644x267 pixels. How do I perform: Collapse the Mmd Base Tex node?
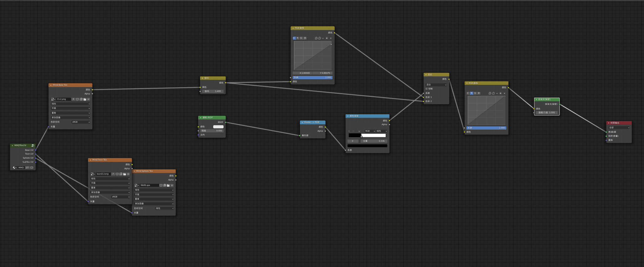(51, 85)
